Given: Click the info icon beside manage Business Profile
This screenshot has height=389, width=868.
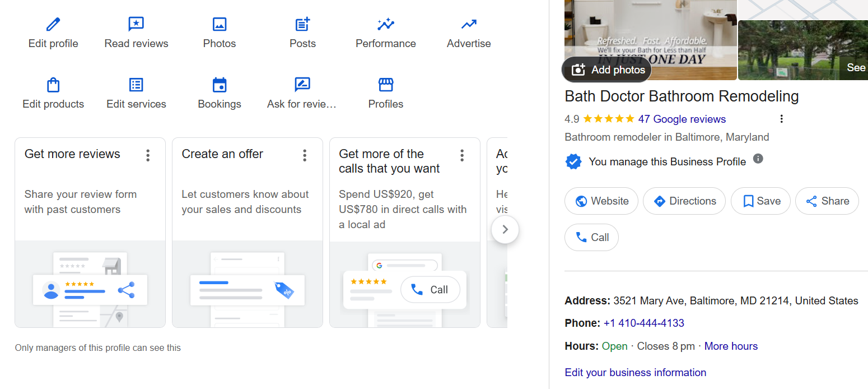Looking at the screenshot, I should [758, 159].
